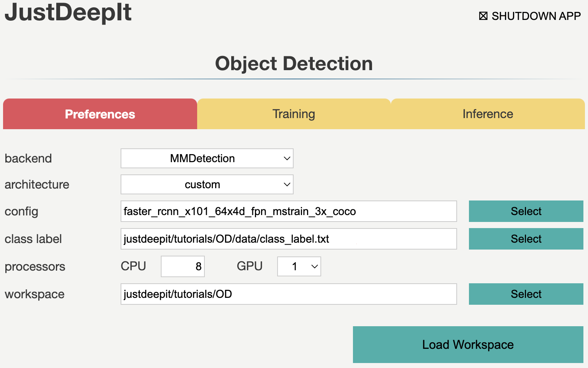Screen dimensions: 588x368
Task: Click the processors label
Action: 35,267
